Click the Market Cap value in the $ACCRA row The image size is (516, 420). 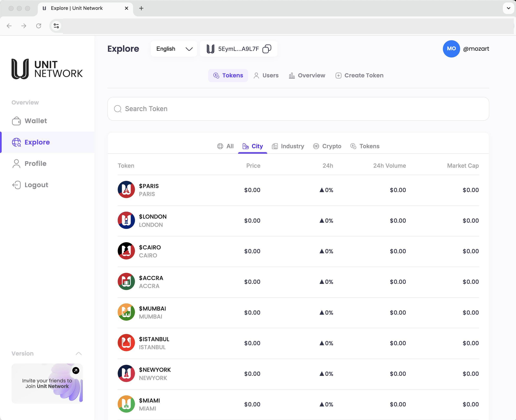471,282
